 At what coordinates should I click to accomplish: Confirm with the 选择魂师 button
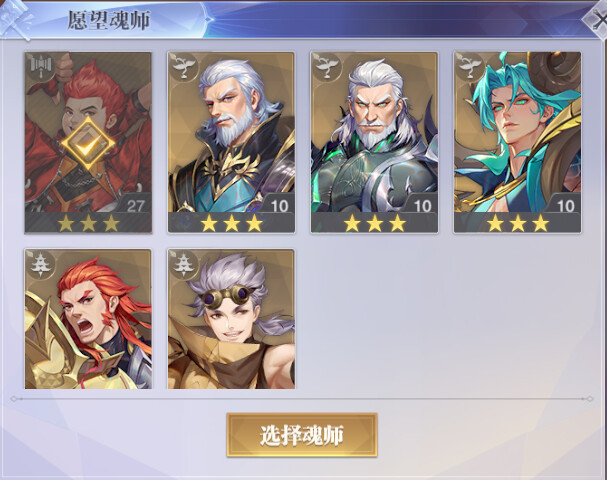pos(302,435)
